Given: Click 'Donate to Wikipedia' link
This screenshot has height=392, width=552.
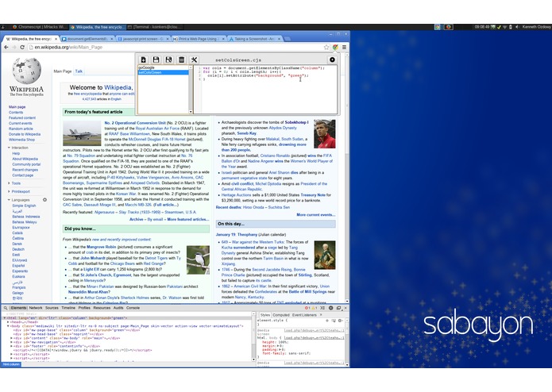Looking at the screenshot, I should point(25,134).
